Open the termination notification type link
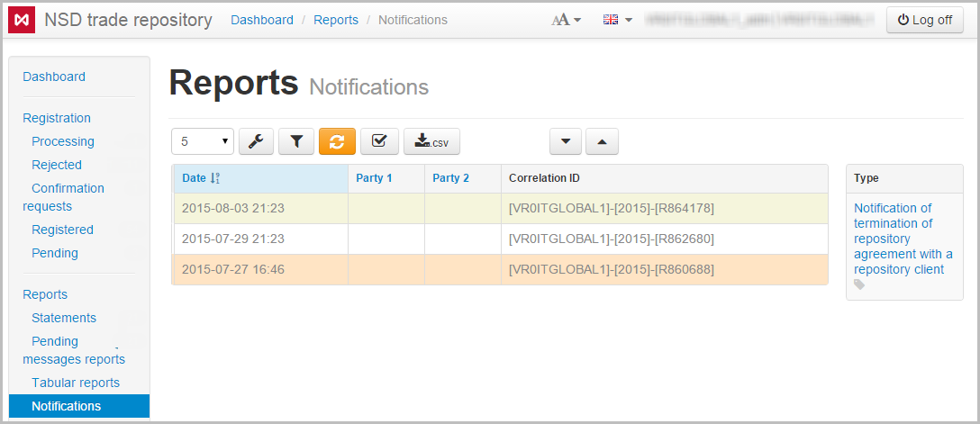Image resolution: width=980 pixels, height=424 pixels. (x=898, y=239)
